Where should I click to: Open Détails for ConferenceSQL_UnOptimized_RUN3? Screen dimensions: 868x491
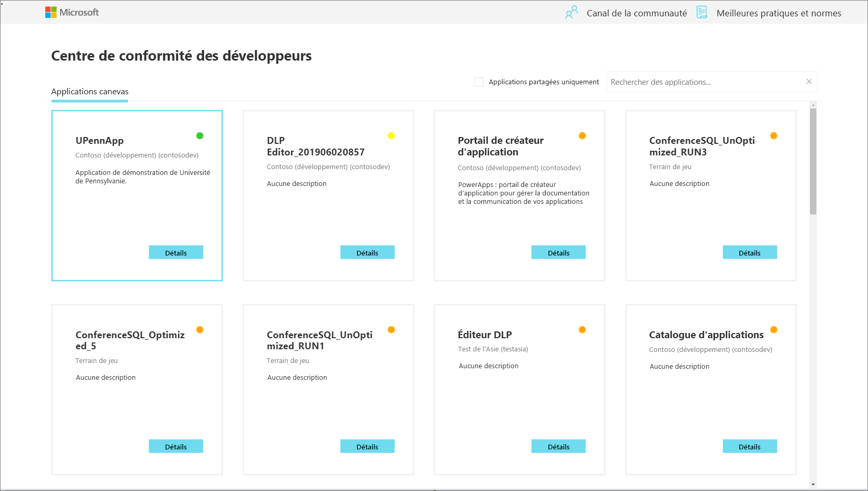[x=749, y=252]
